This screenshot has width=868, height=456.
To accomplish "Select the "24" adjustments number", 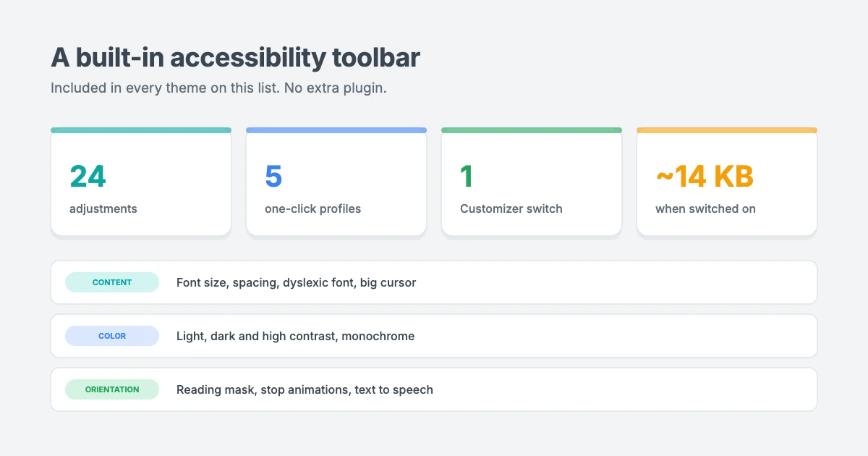I will [x=88, y=176].
